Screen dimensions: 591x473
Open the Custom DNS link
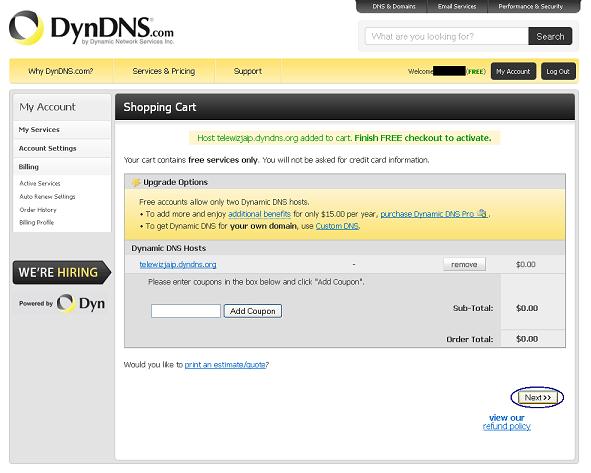[x=337, y=226]
